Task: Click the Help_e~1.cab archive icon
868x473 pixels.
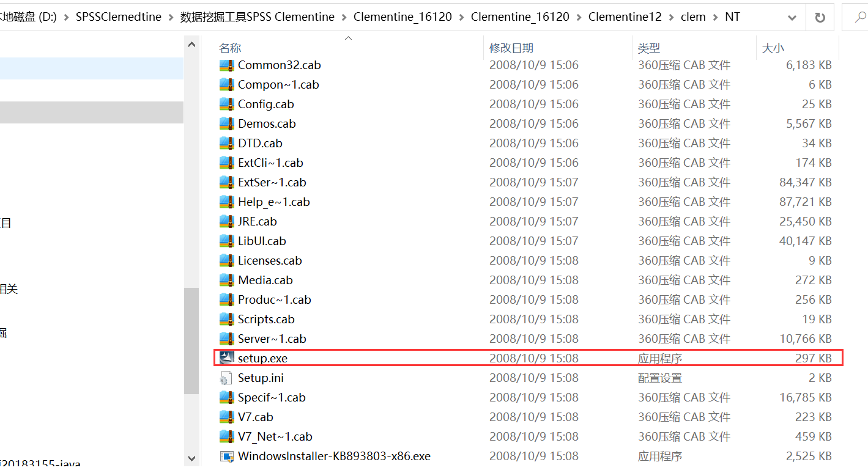Action: 227,202
